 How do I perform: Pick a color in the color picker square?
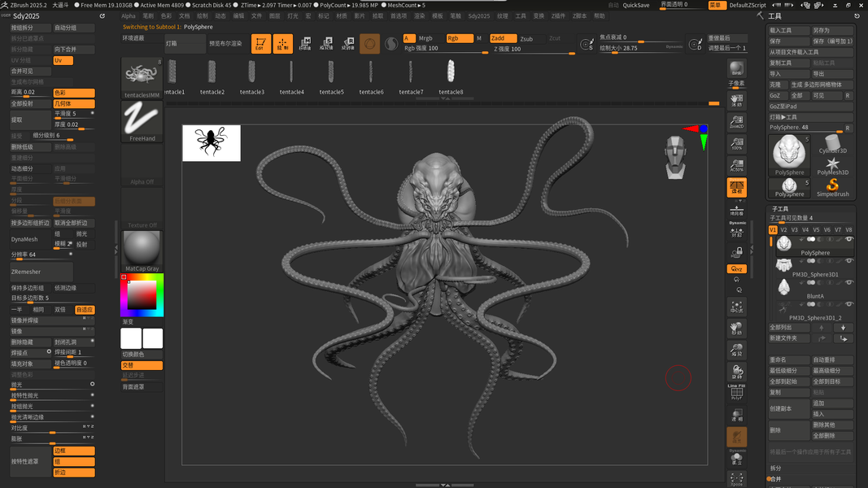[x=142, y=296]
